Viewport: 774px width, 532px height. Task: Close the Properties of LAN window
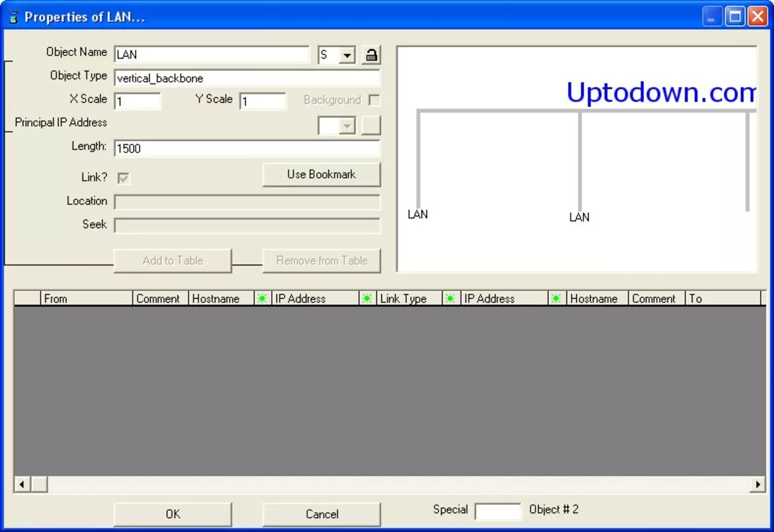757,17
